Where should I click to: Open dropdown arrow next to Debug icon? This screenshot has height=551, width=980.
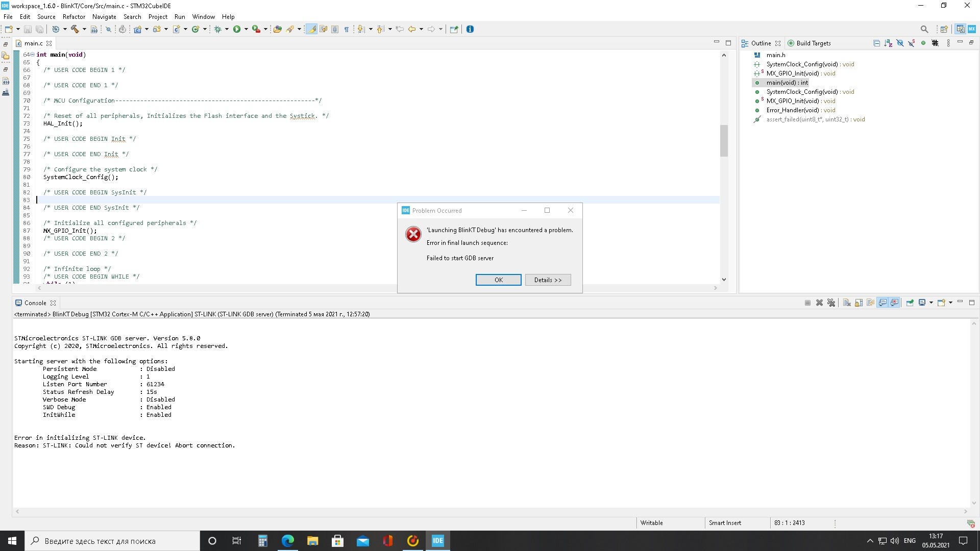(x=227, y=29)
